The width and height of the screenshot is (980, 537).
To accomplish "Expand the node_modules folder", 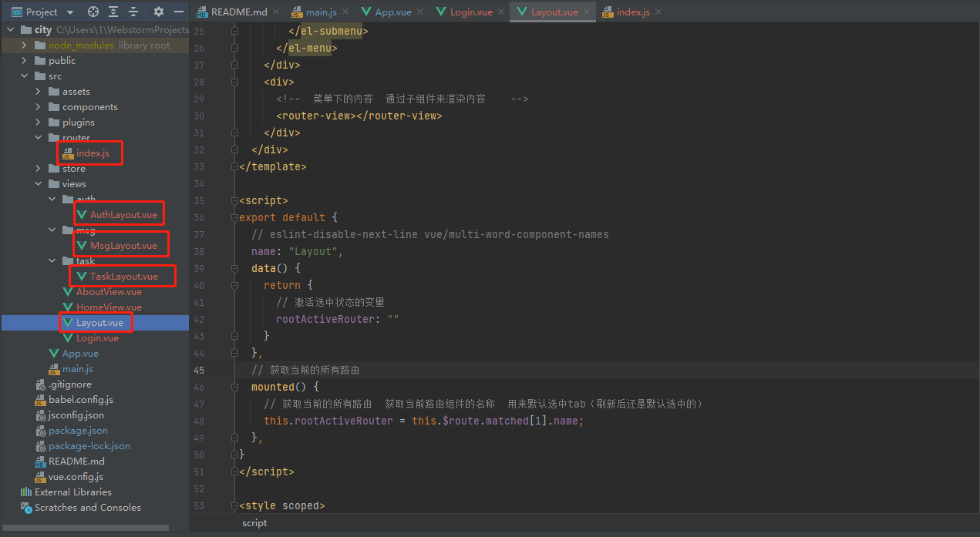I will [x=25, y=45].
